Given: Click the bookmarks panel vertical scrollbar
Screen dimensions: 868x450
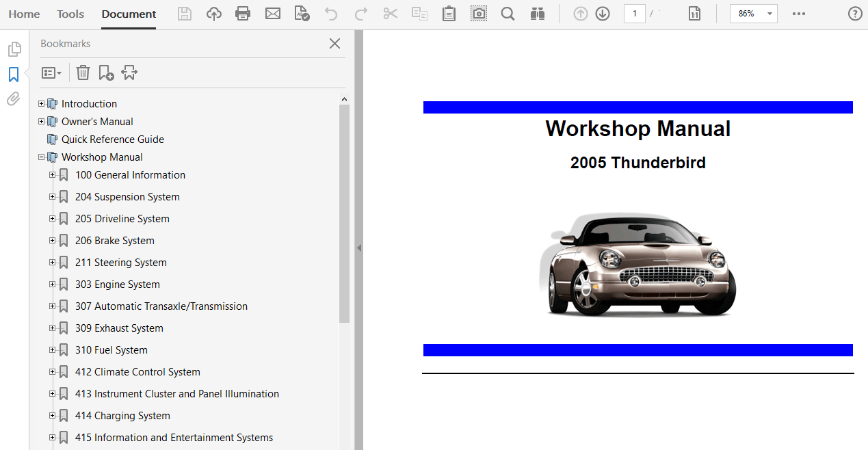Looking at the screenshot, I should coord(344,213).
